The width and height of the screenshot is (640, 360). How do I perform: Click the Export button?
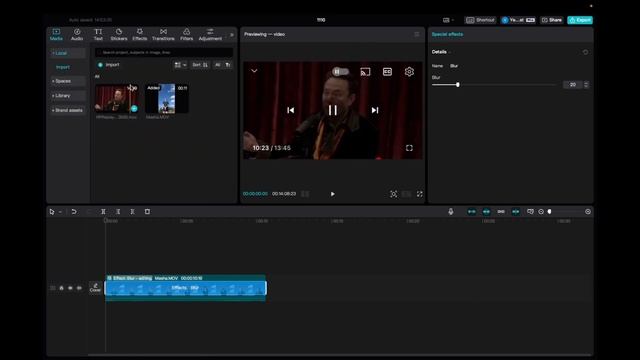(580, 20)
